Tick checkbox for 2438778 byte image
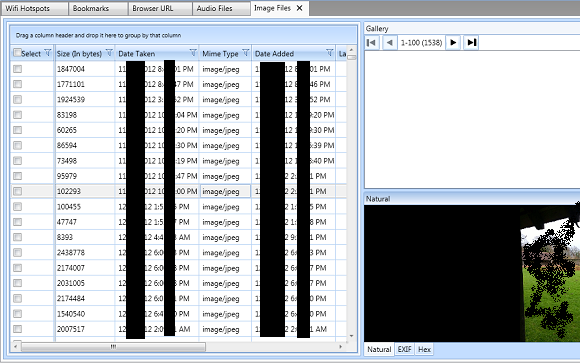This screenshot has height=363, width=580. pyautogui.click(x=17, y=252)
